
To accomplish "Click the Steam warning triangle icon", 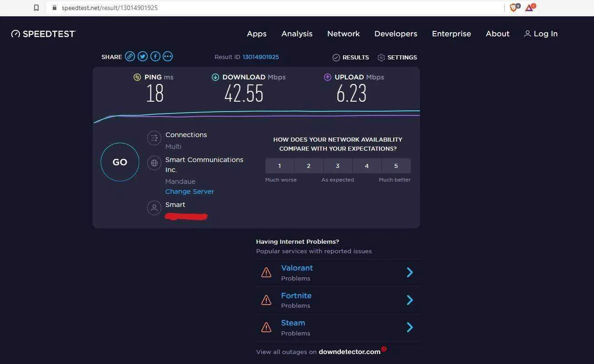I will tap(266, 327).
